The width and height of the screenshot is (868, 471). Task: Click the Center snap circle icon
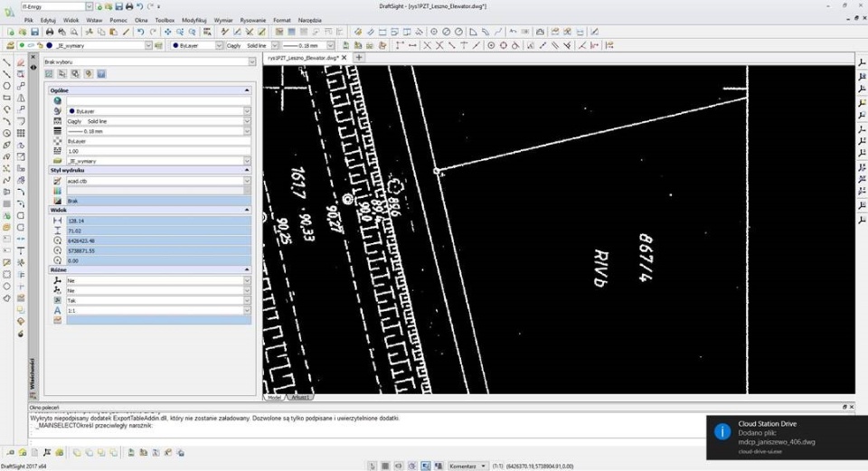pyautogui.click(x=491, y=45)
